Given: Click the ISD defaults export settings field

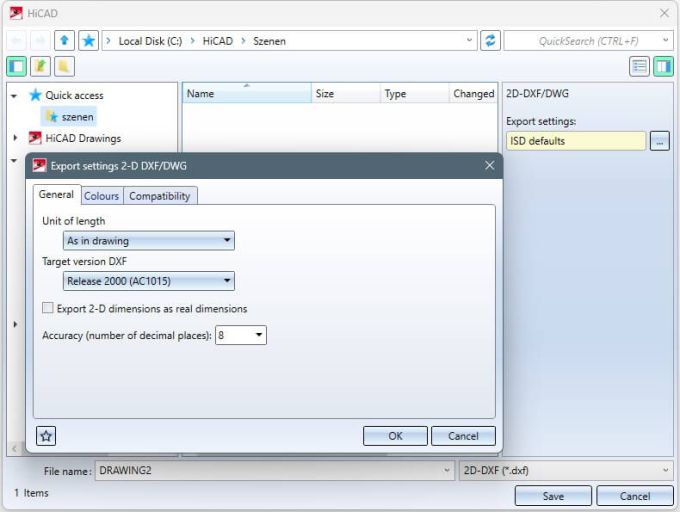Looking at the screenshot, I should coord(576,141).
